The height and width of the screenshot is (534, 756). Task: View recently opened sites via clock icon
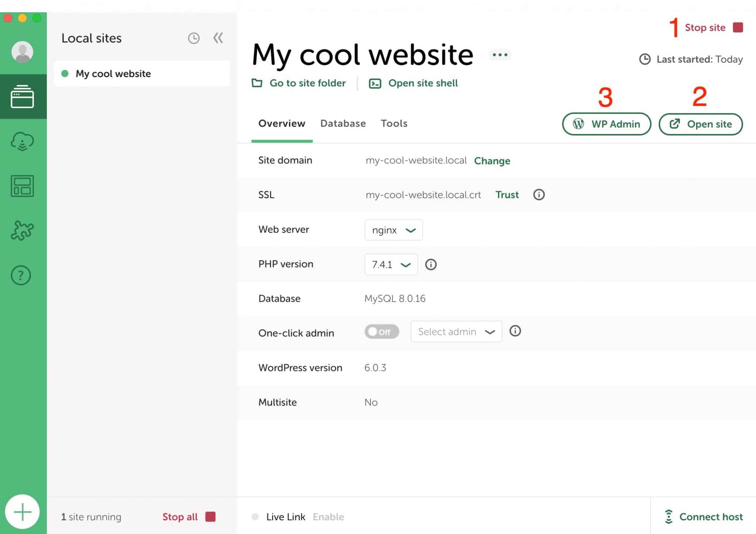193,38
